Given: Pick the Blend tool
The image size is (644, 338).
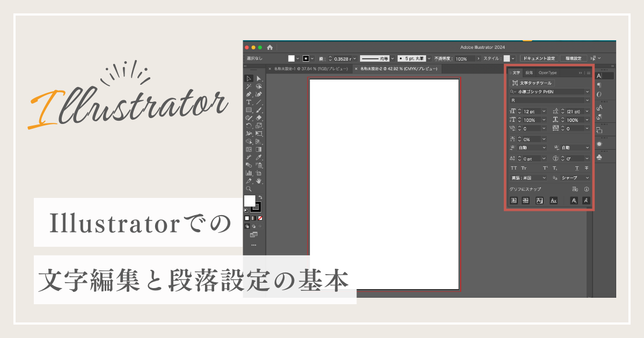Looking at the screenshot, I should (x=249, y=165).
